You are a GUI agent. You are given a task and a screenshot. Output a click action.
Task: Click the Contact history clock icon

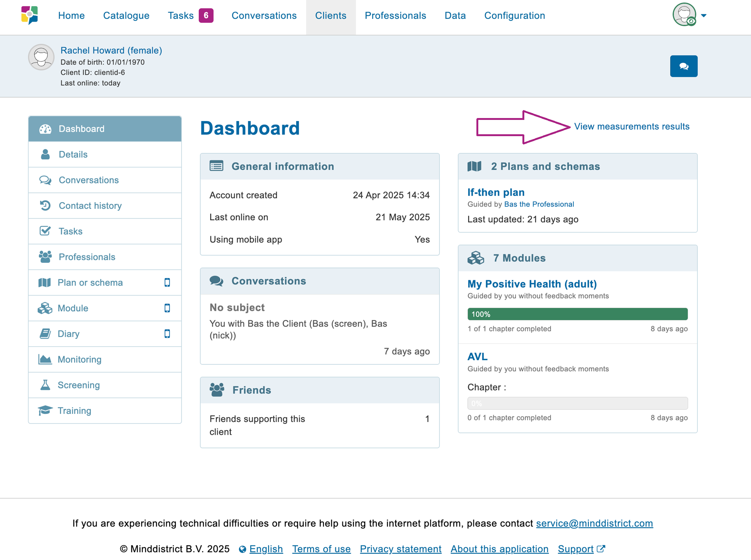tap(45, 206)
